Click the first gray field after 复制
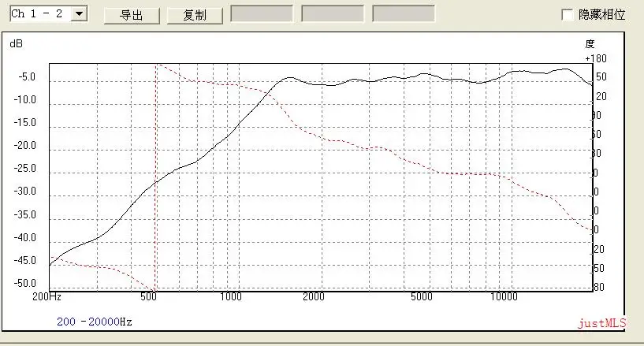The width and height of the screenshot is (644, 346). (262, 13)
